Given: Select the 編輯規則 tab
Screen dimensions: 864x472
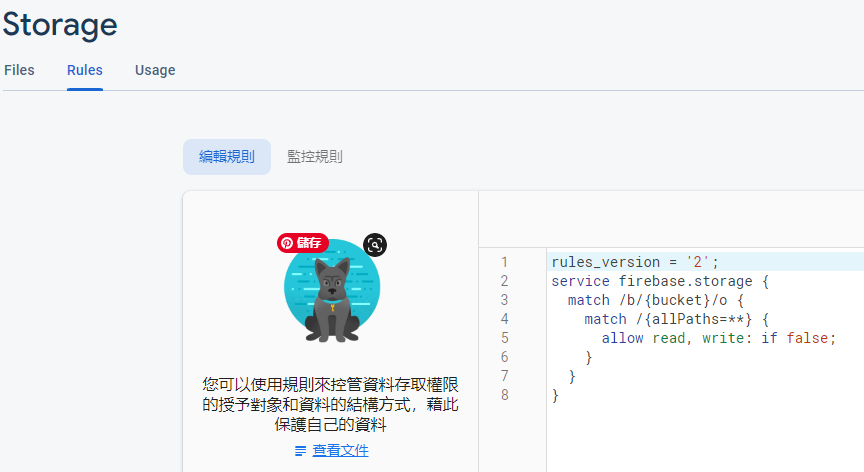Looking at the screenshot, I should point(227,157).
